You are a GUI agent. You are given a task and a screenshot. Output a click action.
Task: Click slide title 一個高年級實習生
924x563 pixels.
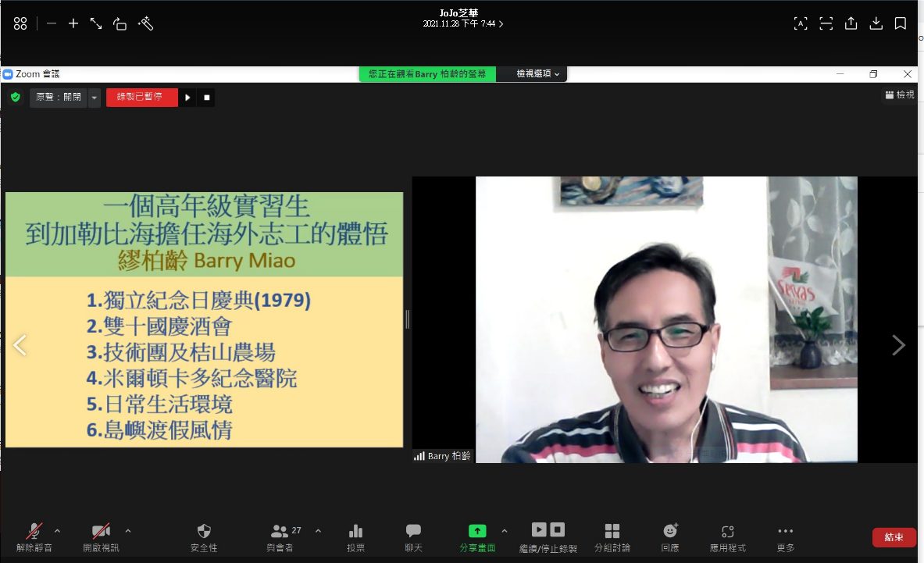tap(206, 206)
